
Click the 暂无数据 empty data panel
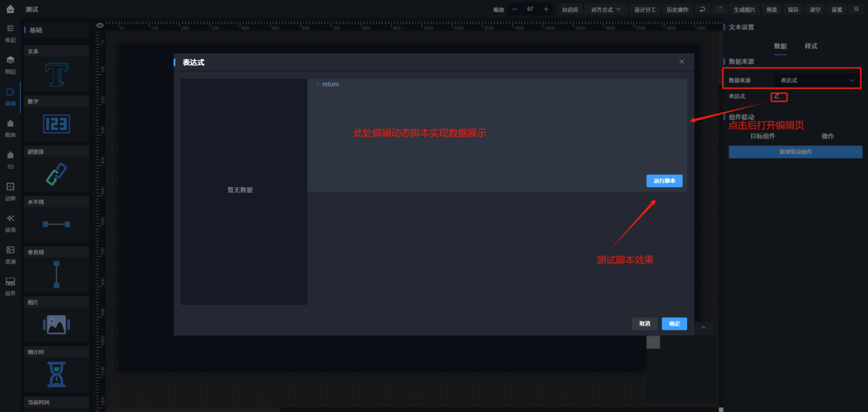[244, 191]
